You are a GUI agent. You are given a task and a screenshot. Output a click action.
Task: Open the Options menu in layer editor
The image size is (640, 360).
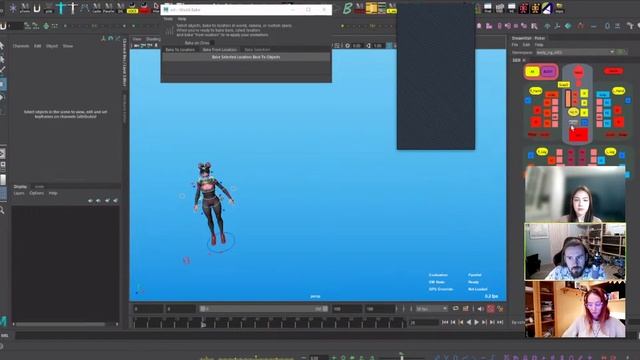(x=36, y=193)
